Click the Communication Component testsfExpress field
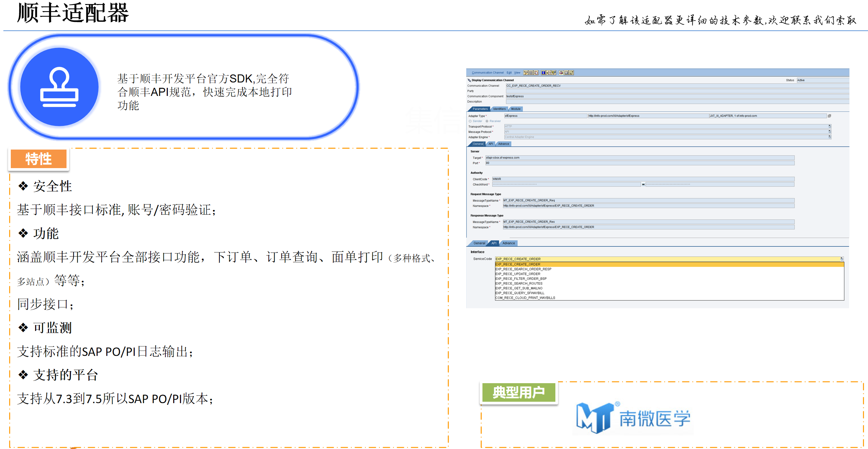 click(677, 96)
